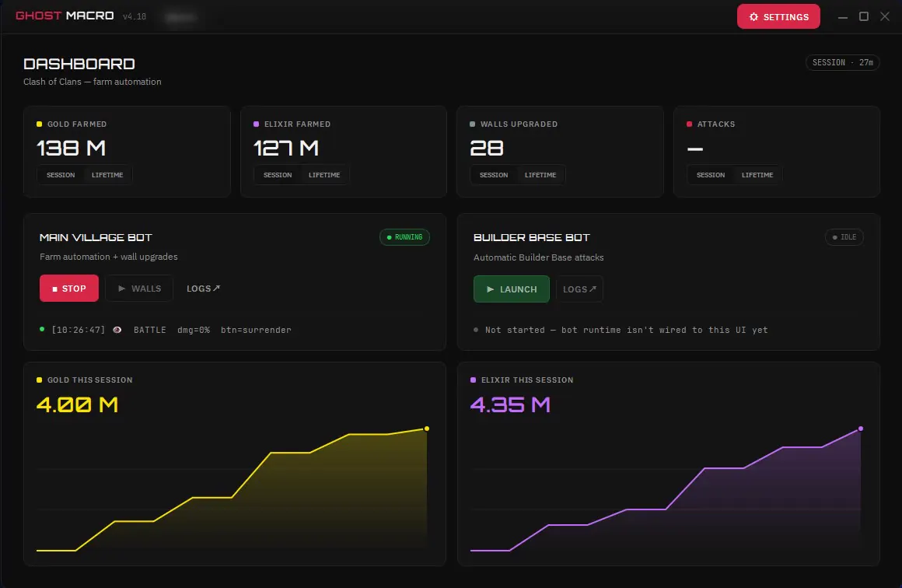This screenshot has width=902, height=588.
Task: Click the elixir chart endpoint marker
Action: coord(861,429)
